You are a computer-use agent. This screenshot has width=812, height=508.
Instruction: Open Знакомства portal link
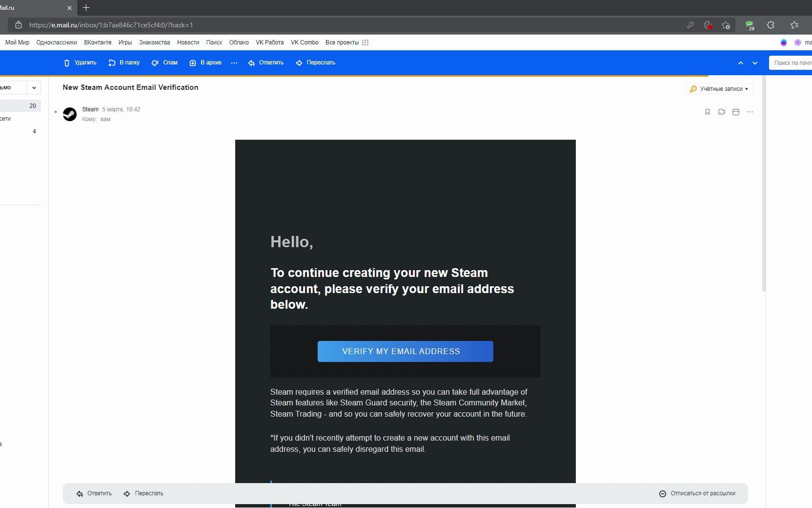154,42
